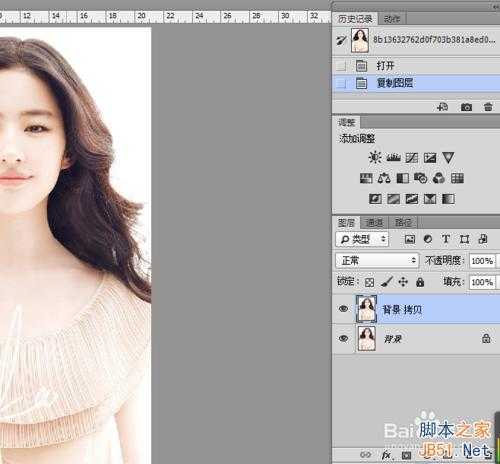
Task: Hide the 背景 拷贝 layer
Action: click(x=343, y=309)
